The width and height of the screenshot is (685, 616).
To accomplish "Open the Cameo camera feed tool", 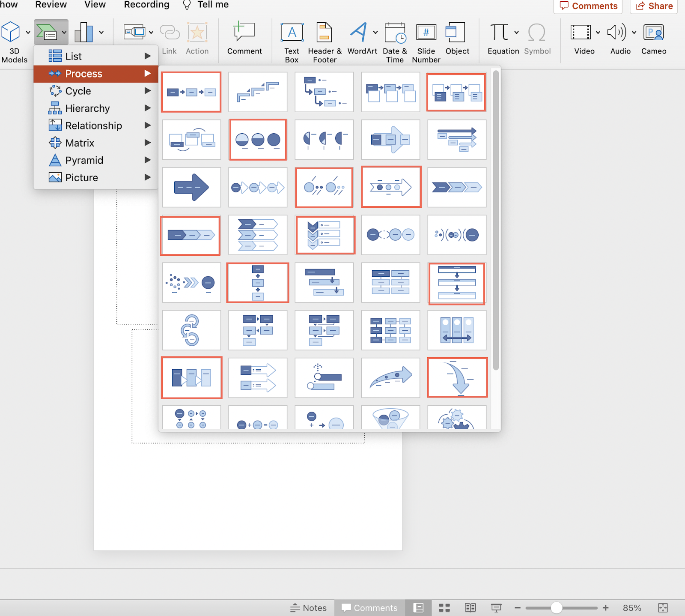I will (653, 39).
